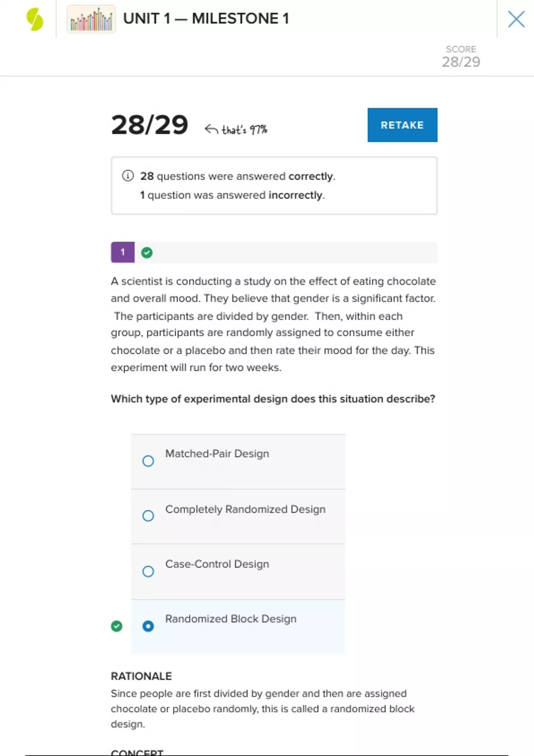Close the milestone with the X icon
The width and height of the screenshot is (534, 756).
[x=516, y=19]
